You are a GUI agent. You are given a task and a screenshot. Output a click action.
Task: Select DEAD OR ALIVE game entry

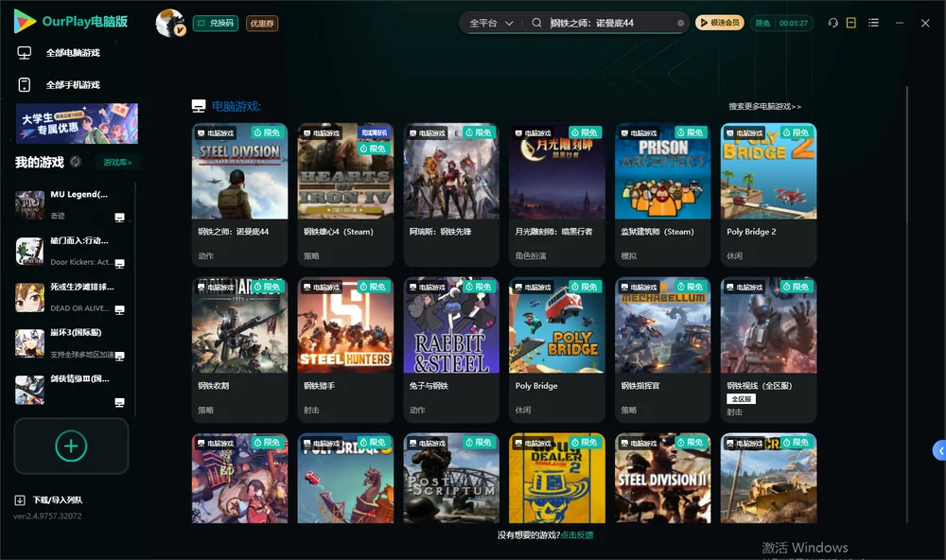click(71, 297)
